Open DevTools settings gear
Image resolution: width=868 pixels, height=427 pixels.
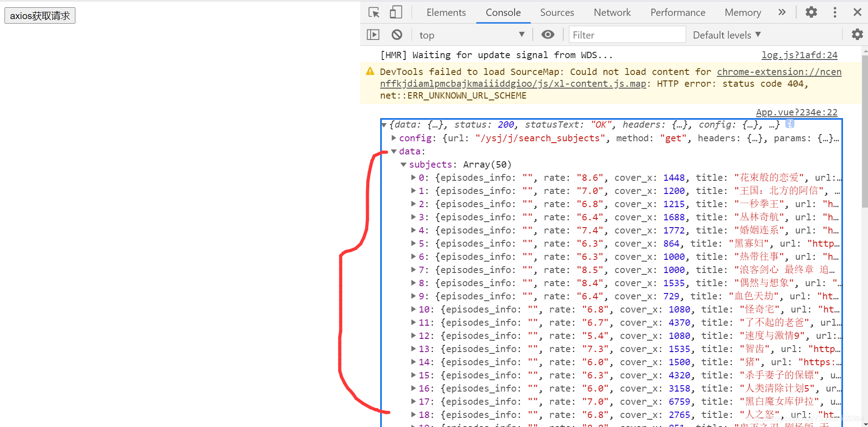click(811, 12)
